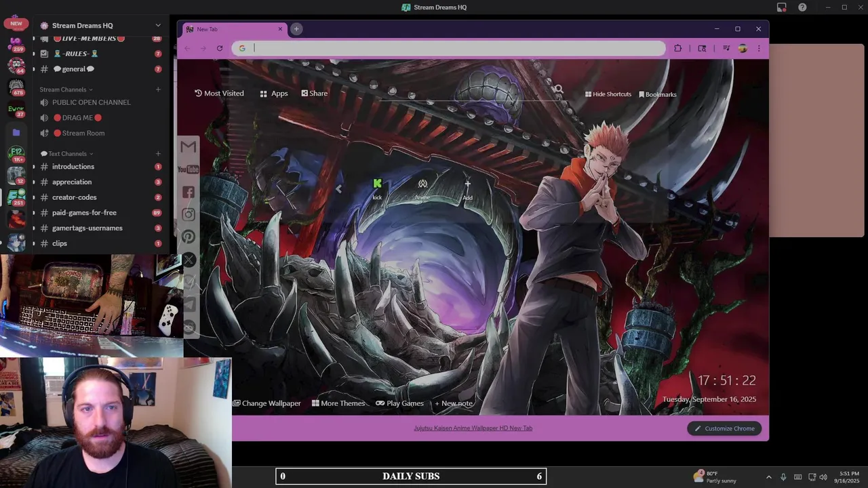Click the Customize Chrome button
The height and width of the screenshot is (488, 868).
(x=724, y=428)
